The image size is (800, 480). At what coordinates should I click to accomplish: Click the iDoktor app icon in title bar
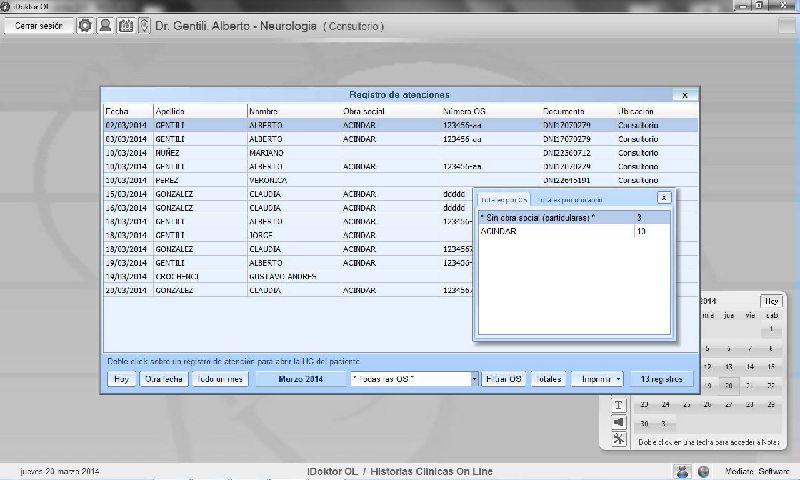(x=5, y=6)
